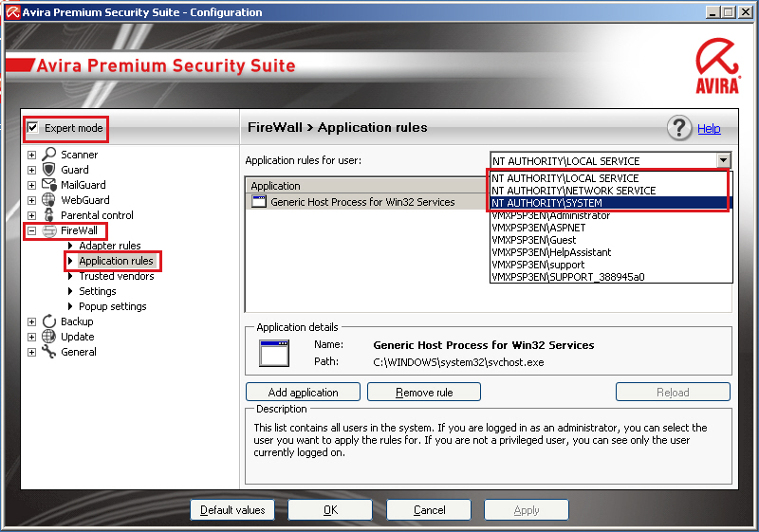Click the MailGuard envelope icon
Viewport: 759px width, 532px height.
(x=49, y=184)
